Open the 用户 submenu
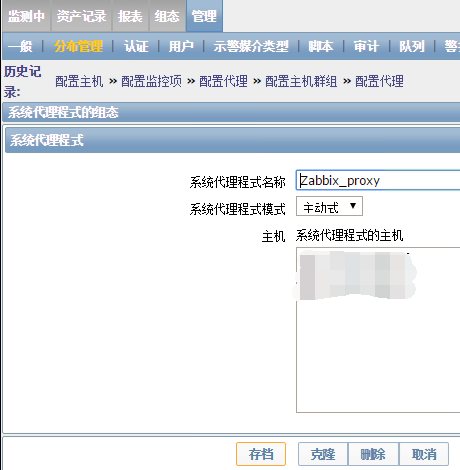The width and height of the screenshot is (460, 470). tap(181, 46)
